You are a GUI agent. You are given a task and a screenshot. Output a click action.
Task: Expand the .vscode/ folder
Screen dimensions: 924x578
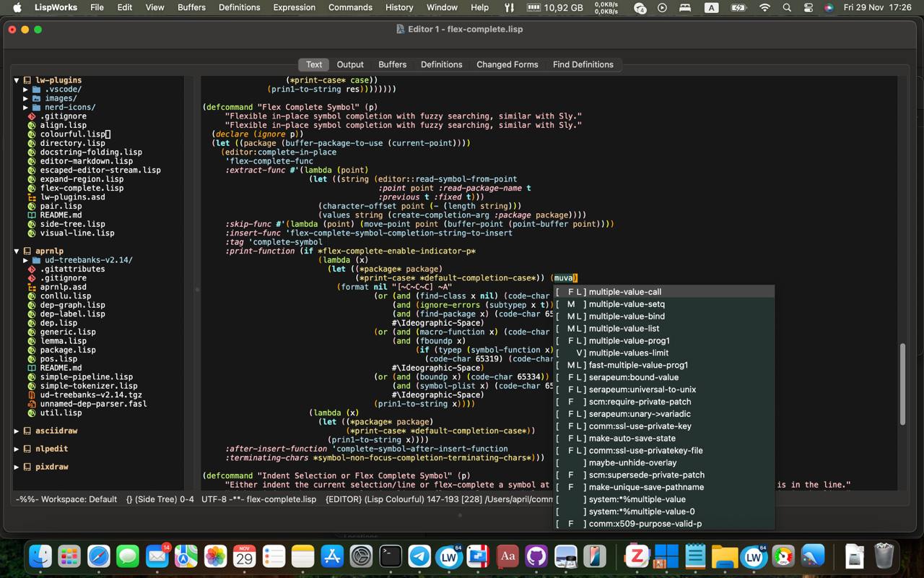[26, 90]
